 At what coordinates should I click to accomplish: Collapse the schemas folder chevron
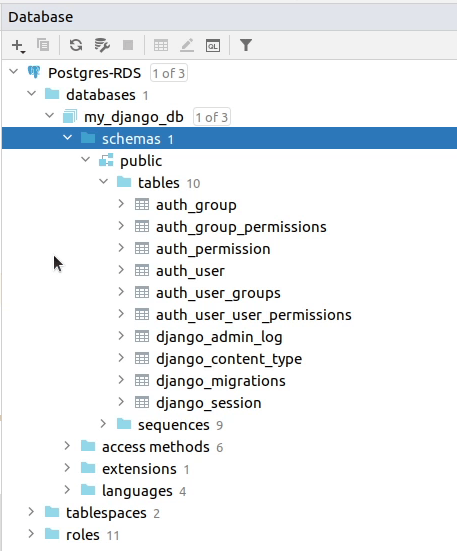point(67,137)
